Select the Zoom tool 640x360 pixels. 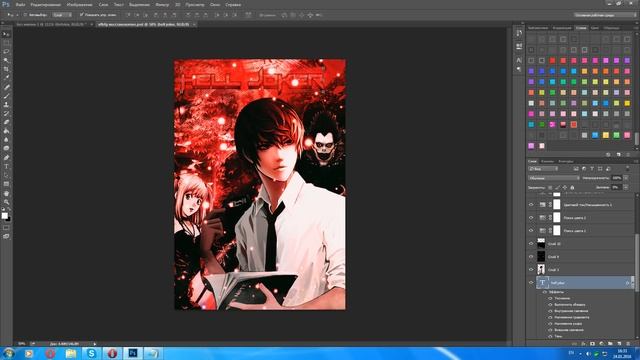point(6,202)
